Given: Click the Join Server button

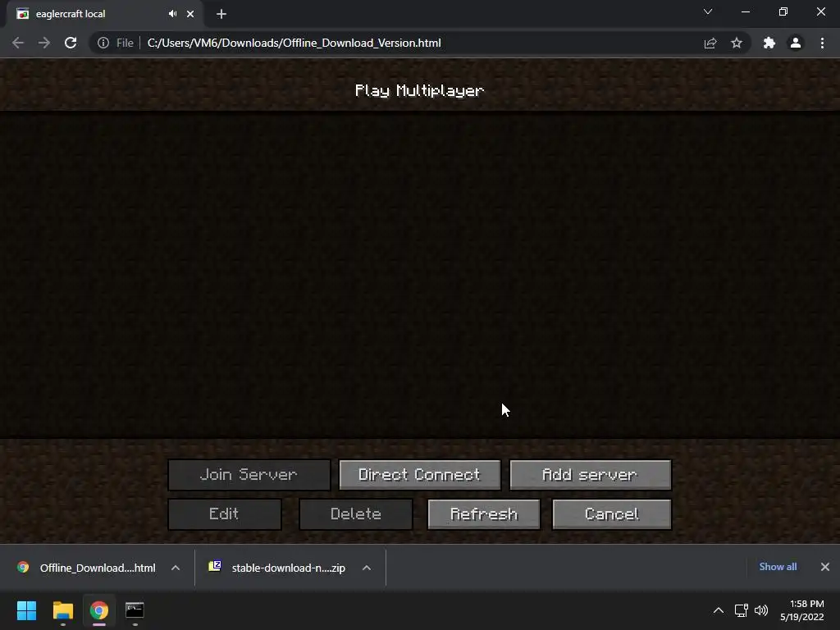Looking at the screenshot, I should pyautogui.click(x=249, y=475).
